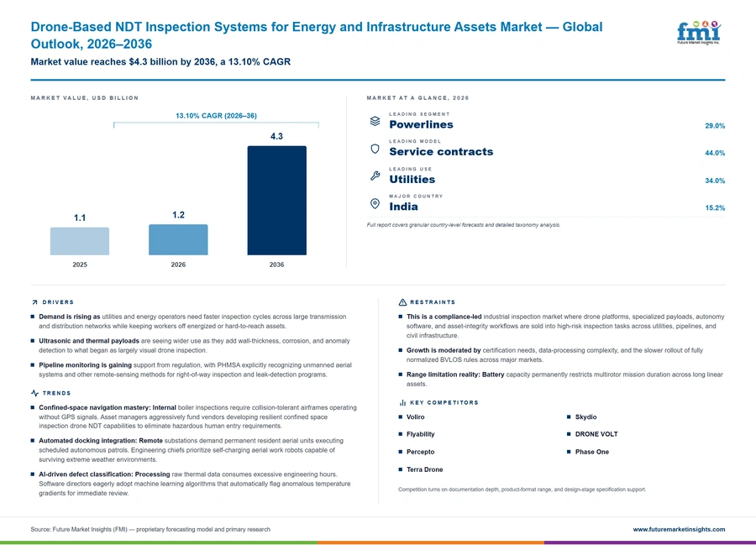
Task: Click the '44.0%' Service contracts value
Action: coord(715,153)
